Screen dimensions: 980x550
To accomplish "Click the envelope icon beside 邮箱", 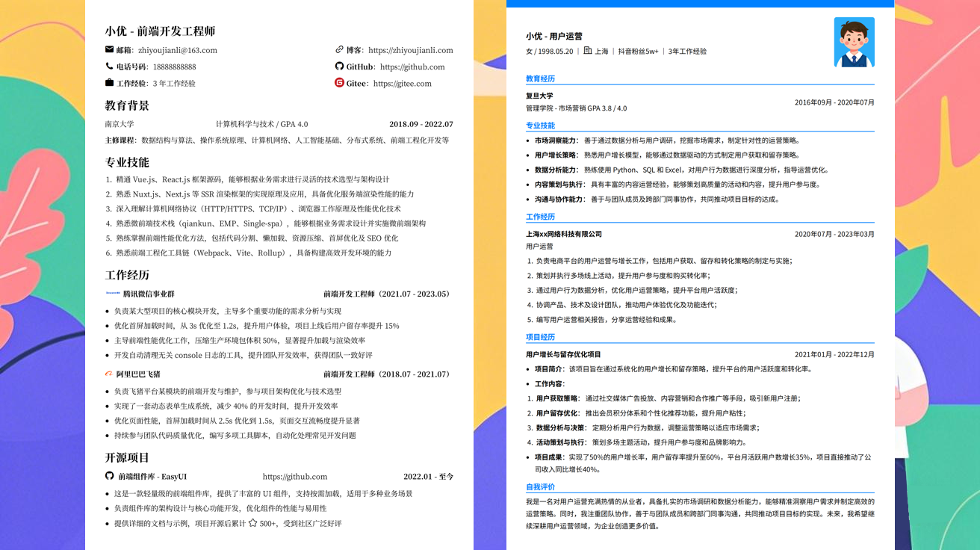I will pyautogui.click(x=110, y=50).
